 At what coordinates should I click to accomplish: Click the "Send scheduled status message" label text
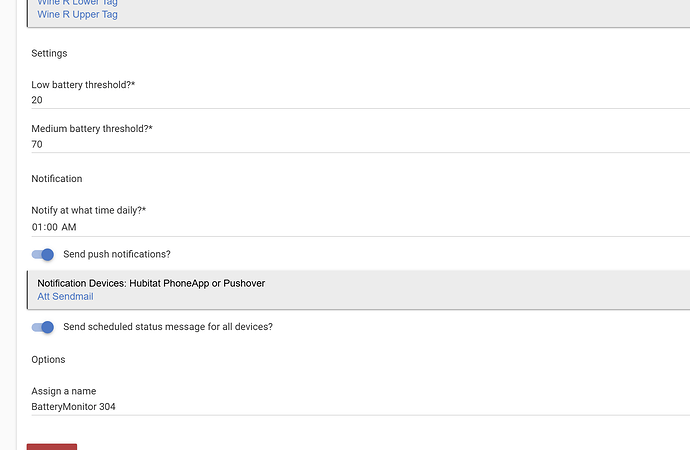(168, 327)
